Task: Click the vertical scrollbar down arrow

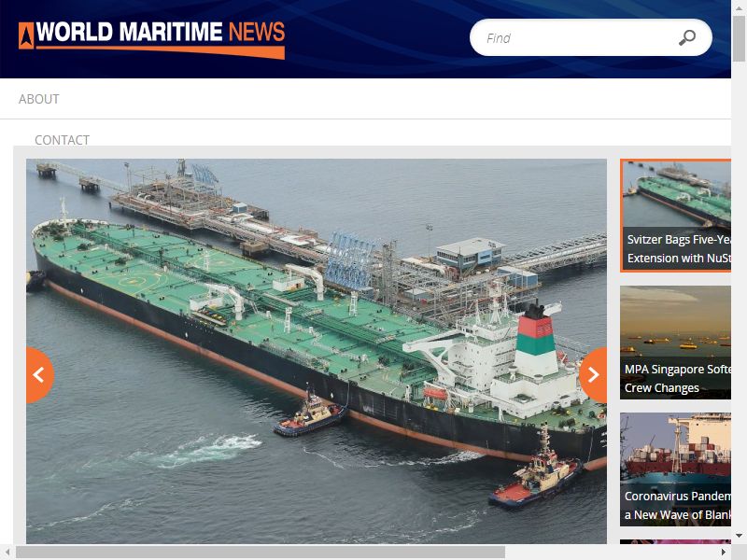Action: [739, 536]
